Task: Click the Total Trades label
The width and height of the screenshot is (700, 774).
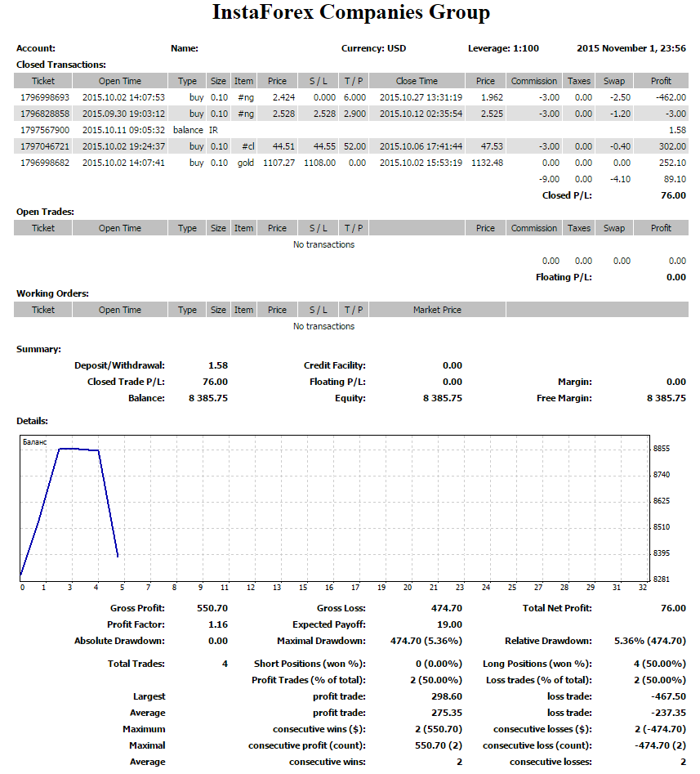Action: click(136, 664)
